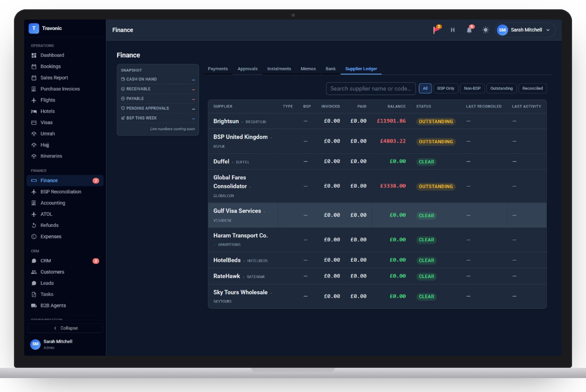Switch to the Bank tab
This screenshot has height=392, width=586.
[331, 69]
